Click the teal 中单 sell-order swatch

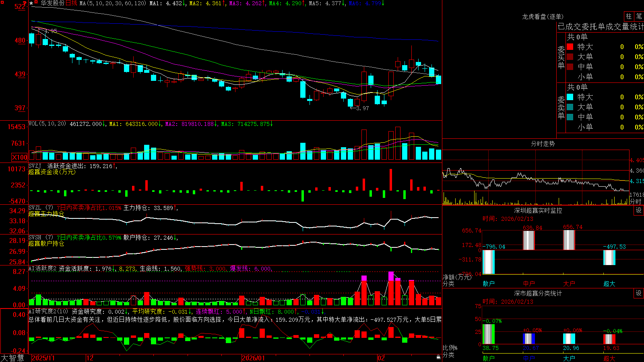tap(570, 117)
